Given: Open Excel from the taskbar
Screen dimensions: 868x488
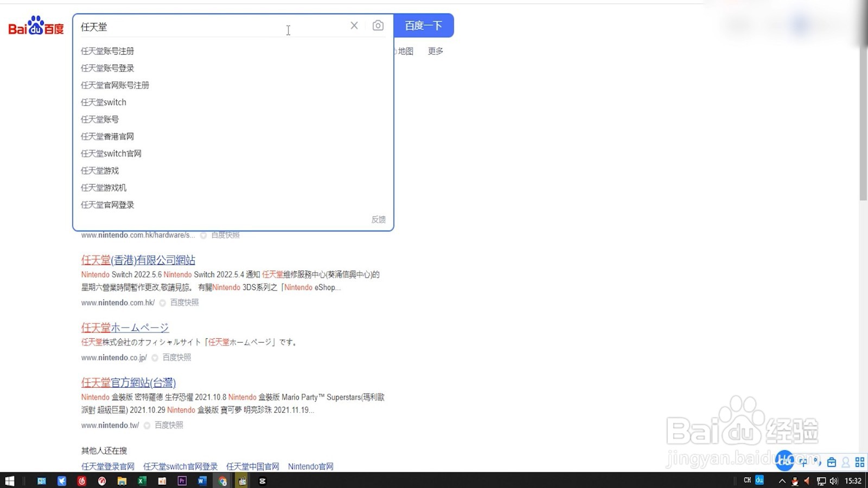Looking at the screenshot, I should pyautogui.click(x=142, y=480).
